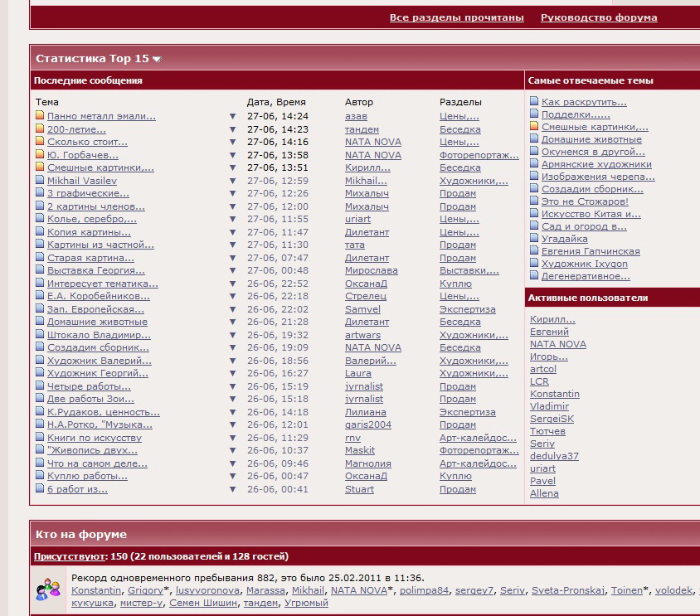The height and width of the screenshot is (616, 700).
Task: Click the orange icon beside Смешные картинки in the most-replied list
Action: (x=534, y=127)
